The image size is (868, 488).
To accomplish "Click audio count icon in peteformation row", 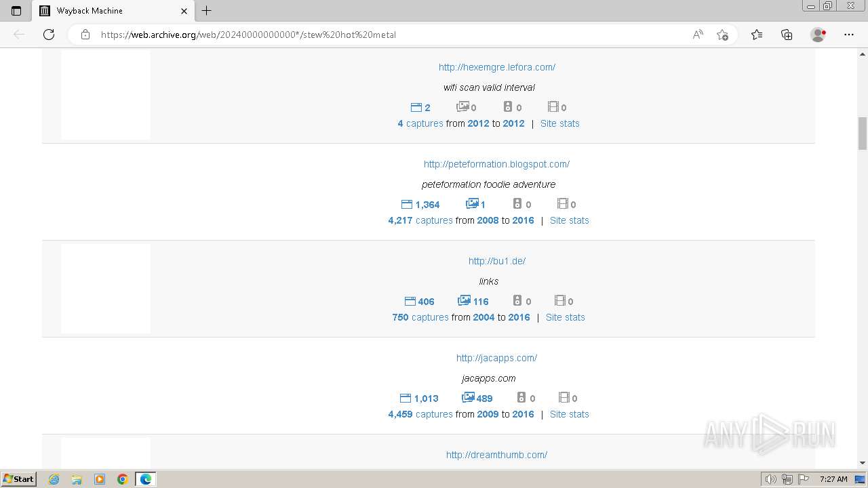I will click(517, 203).
